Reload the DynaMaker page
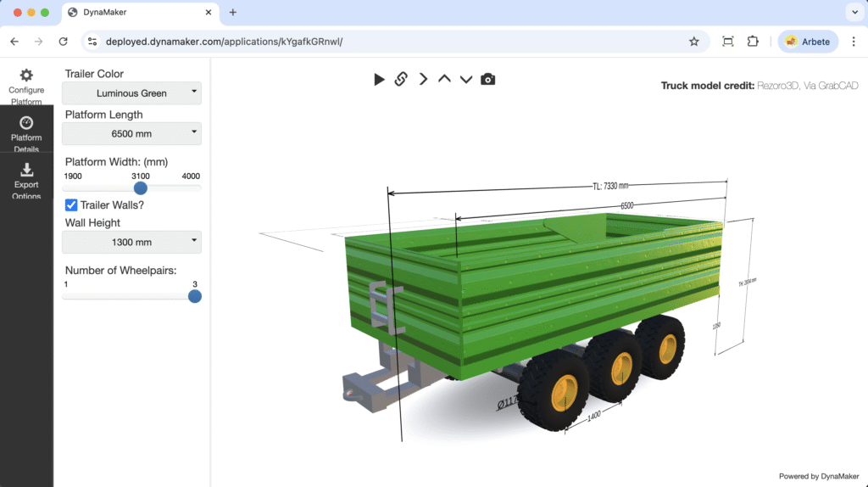 (63, 42)
